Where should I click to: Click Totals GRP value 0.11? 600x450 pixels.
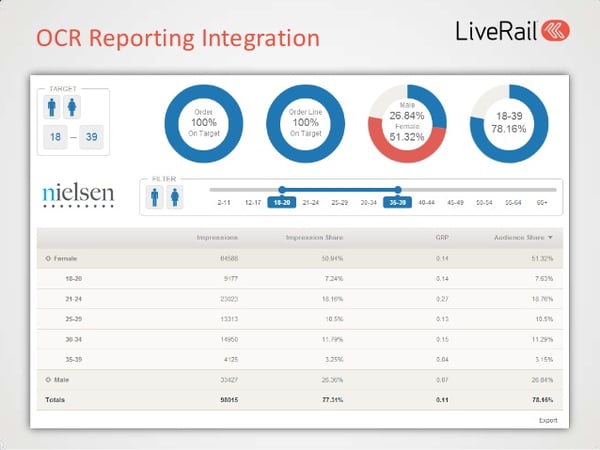click(442, 400)
